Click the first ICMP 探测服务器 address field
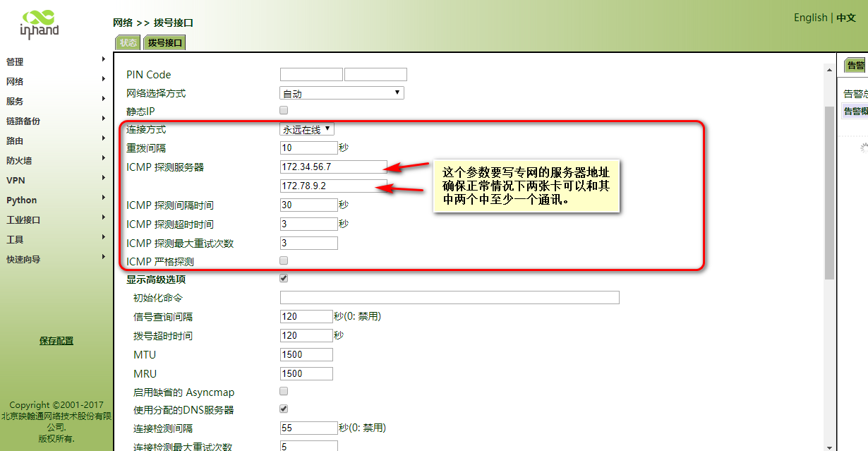Image resolution: width=868 pixels, height=451 pixels. [333, 167]
